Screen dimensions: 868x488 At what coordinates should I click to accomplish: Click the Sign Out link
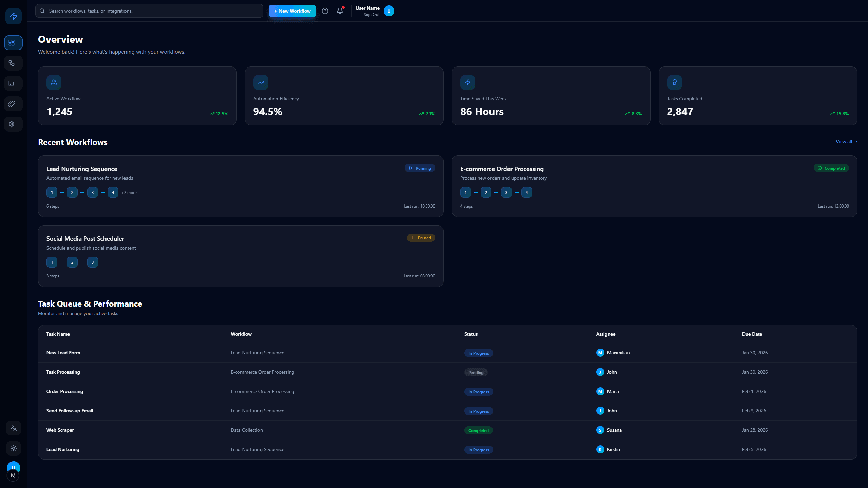pos(371,15)
